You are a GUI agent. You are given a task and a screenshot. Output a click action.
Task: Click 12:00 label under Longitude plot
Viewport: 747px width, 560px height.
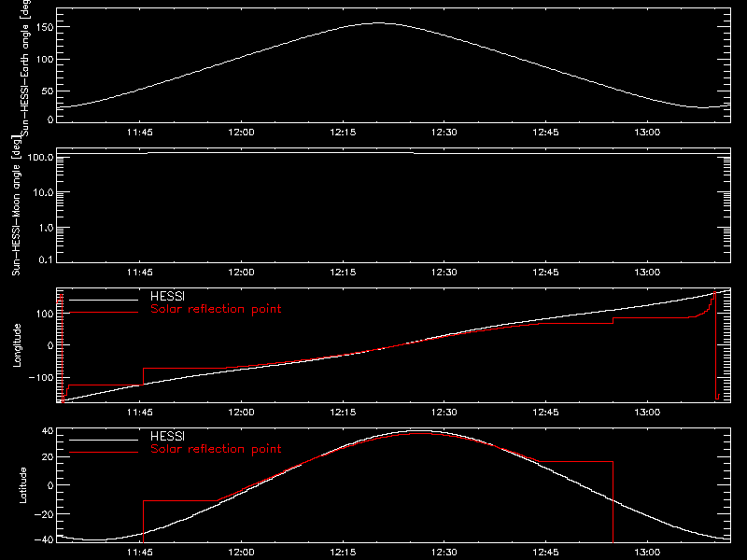tap(241, 413)
